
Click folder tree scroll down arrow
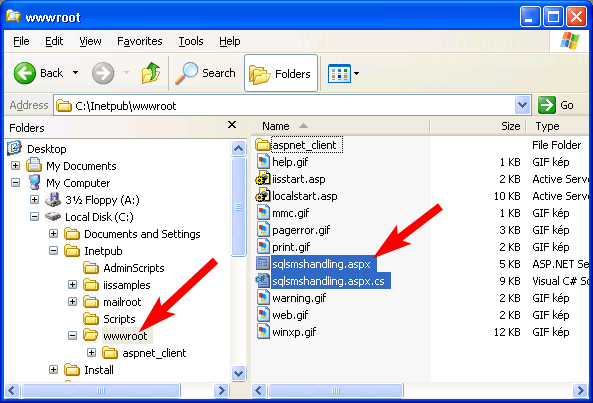coord(238,374)
